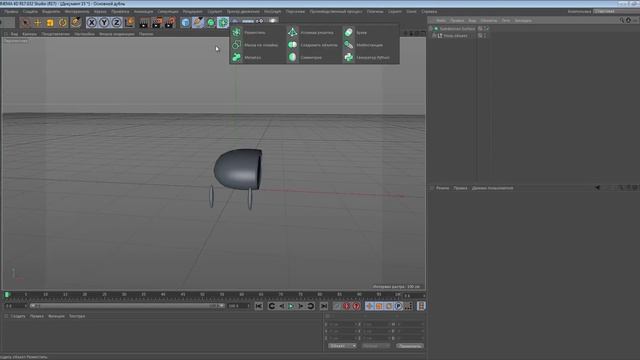
Task: Select the live selection arrow tool
Action: click(25, 22)
